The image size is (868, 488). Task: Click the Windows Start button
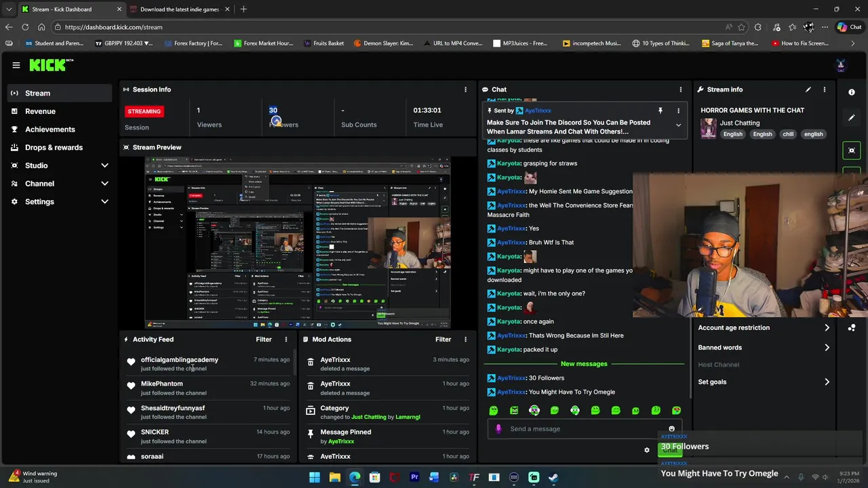[315, 478]
